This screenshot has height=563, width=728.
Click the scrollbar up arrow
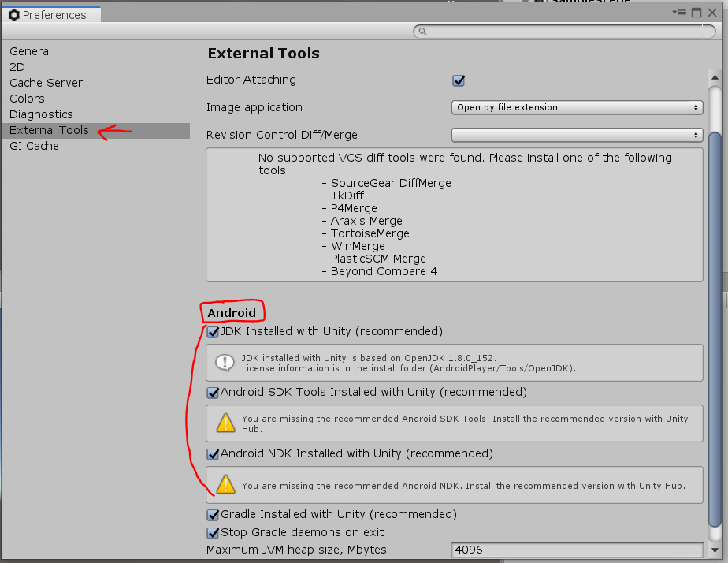pyautogui.click(x=715, y=77)
